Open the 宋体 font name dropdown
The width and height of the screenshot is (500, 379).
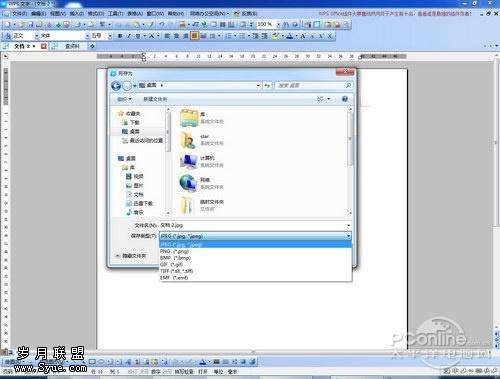87,36
